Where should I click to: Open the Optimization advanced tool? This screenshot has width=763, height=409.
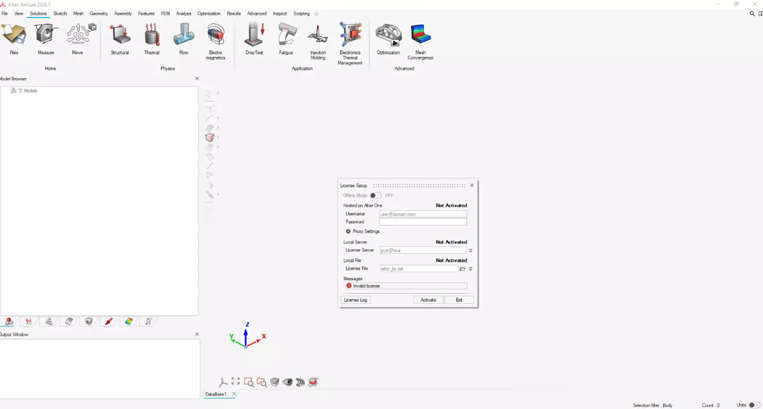pyautogui.click(x=388, y=39)
